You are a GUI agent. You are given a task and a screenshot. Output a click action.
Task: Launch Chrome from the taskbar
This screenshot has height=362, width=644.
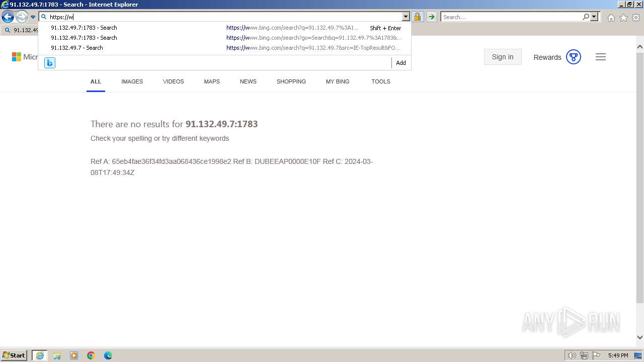pos(91,355)
